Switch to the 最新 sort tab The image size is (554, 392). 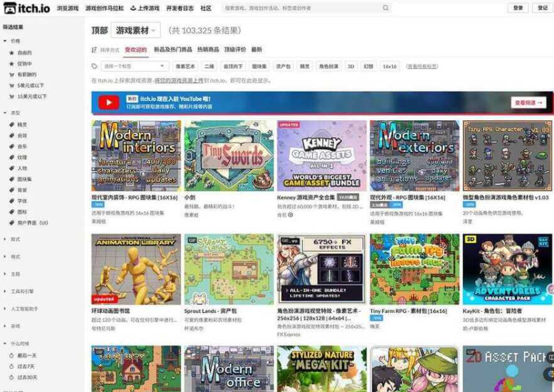256,49
